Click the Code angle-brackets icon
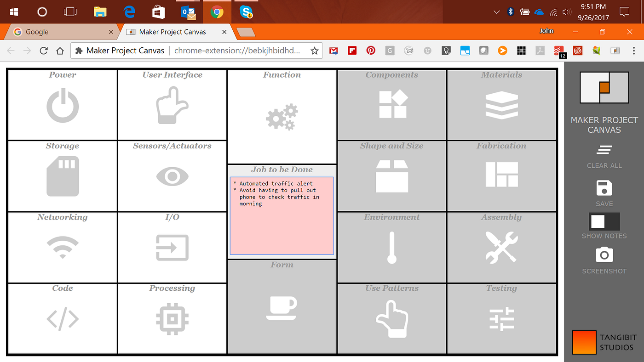The height and width of the screenshot is (362, 644). tap(62, 319)
